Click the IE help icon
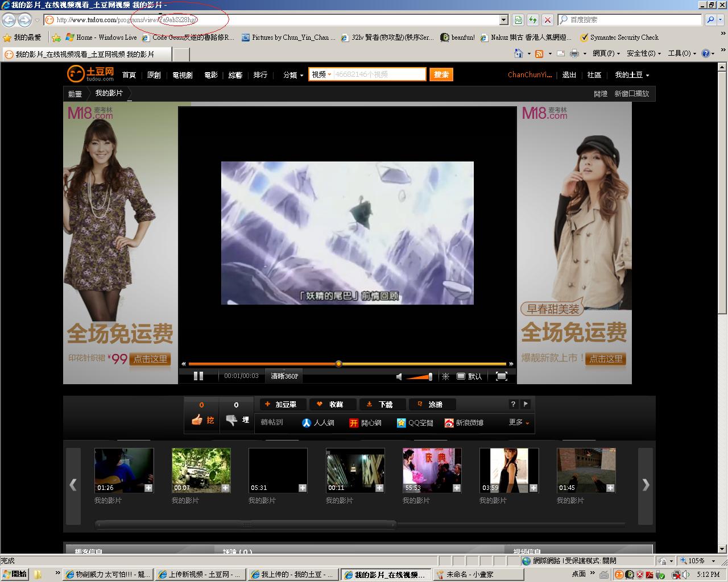Screen dimensions: 728x582 [x=706, y=53]
